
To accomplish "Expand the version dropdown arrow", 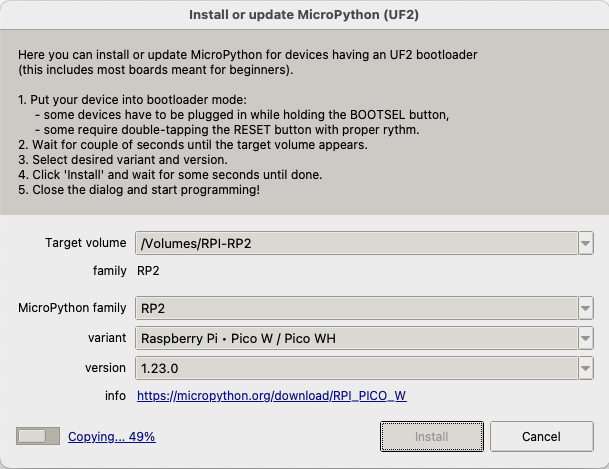I will pyautogui.click(x=584, y=368).
